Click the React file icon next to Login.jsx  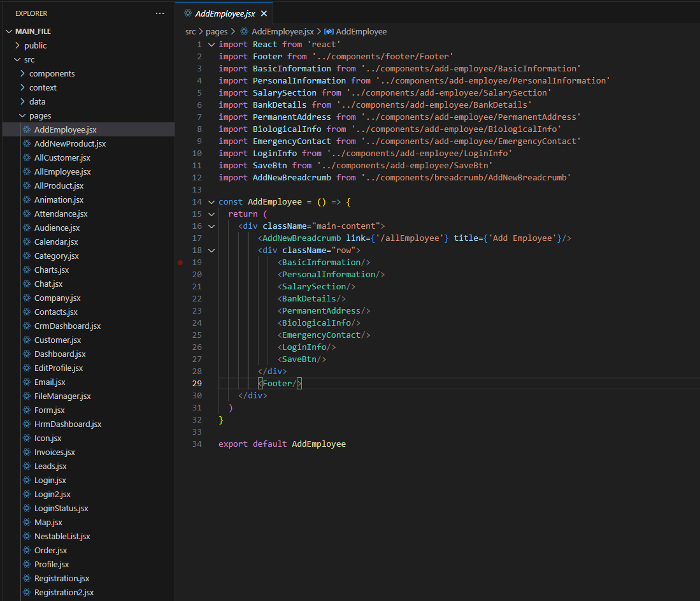click(27, 480)
